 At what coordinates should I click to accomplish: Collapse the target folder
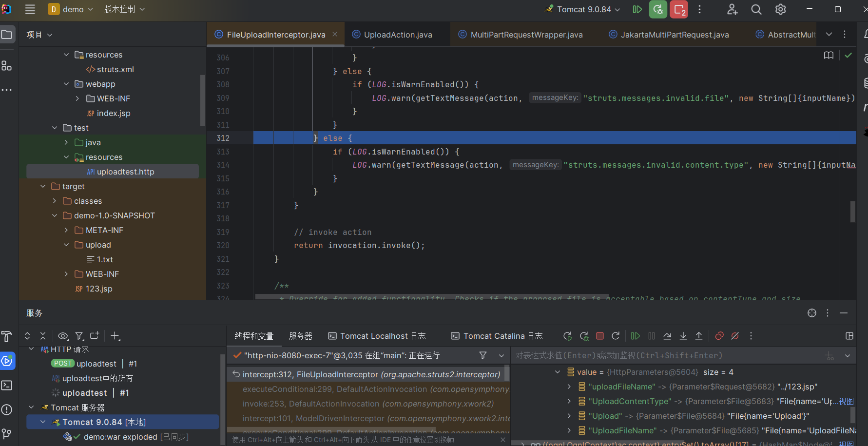43,186
